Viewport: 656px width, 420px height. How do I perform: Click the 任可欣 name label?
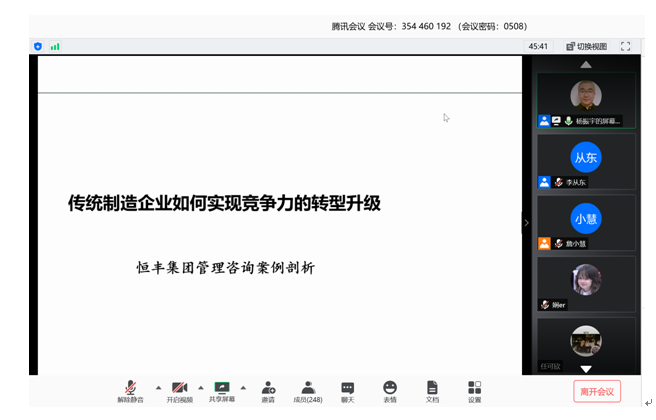[550, 366]
